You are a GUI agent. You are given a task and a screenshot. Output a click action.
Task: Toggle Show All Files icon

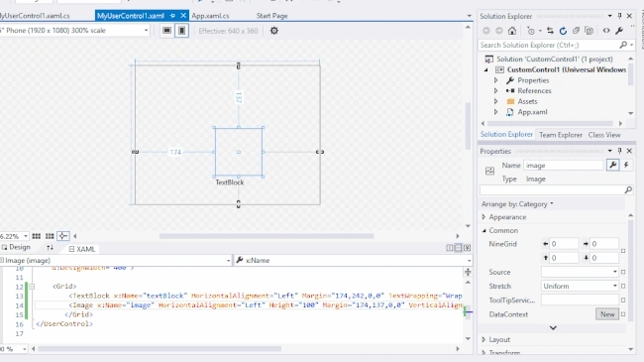click(x=589, y=31)
